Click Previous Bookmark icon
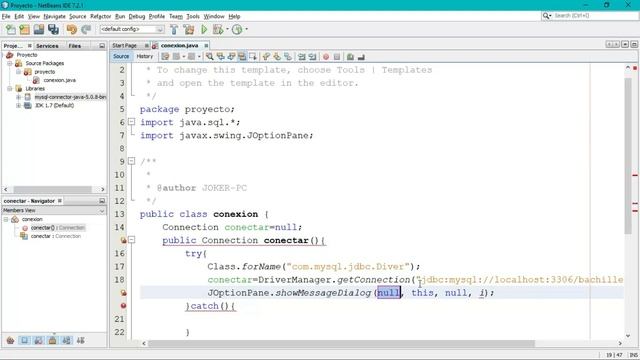Screen dimensions: 640x360 pyautogui.click(x=266, y=57)
